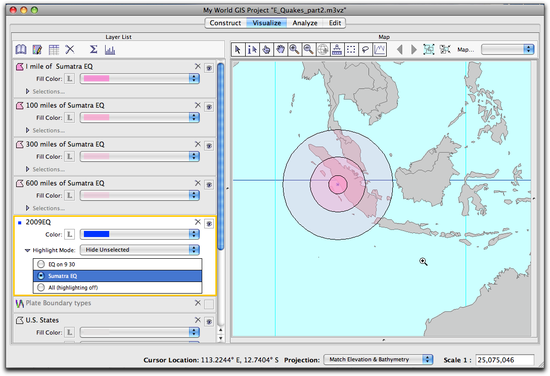Switch to the Analyze tab
Image resolution: width=550 pixels, height=376 pixels.
point(305,23)
